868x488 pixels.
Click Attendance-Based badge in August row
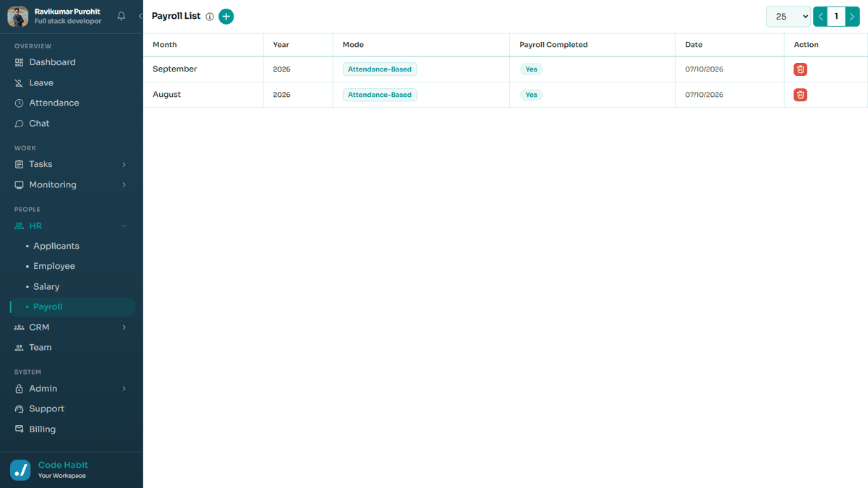380,95
